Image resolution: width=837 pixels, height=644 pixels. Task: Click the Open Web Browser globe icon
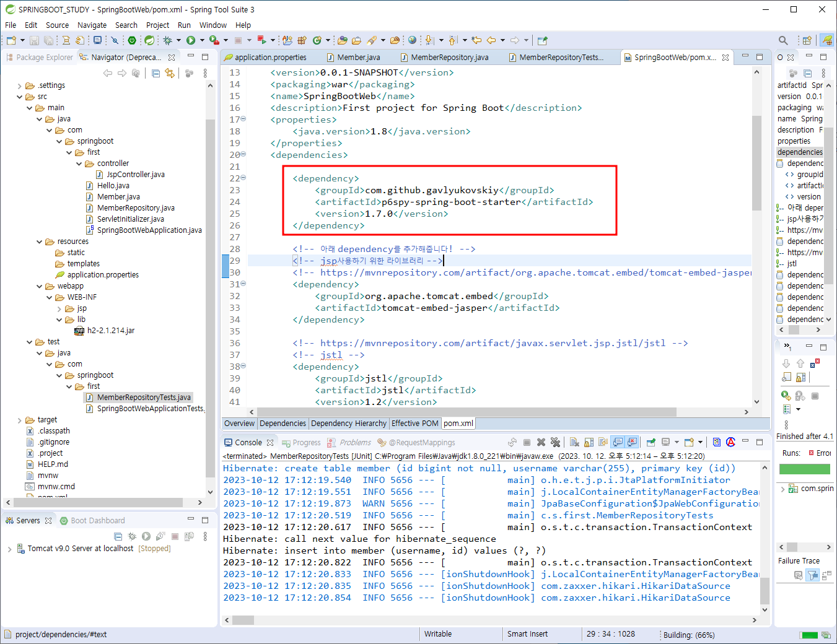(412, 40)
